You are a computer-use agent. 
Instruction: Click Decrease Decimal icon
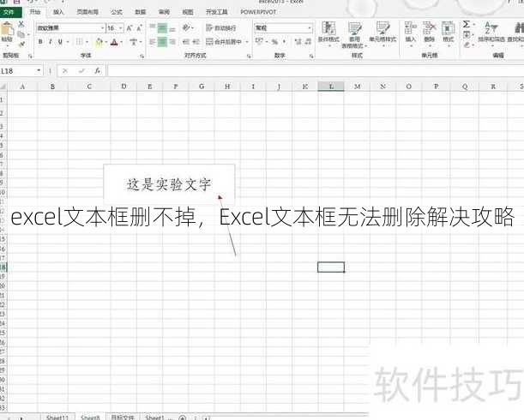click(308, 42)
